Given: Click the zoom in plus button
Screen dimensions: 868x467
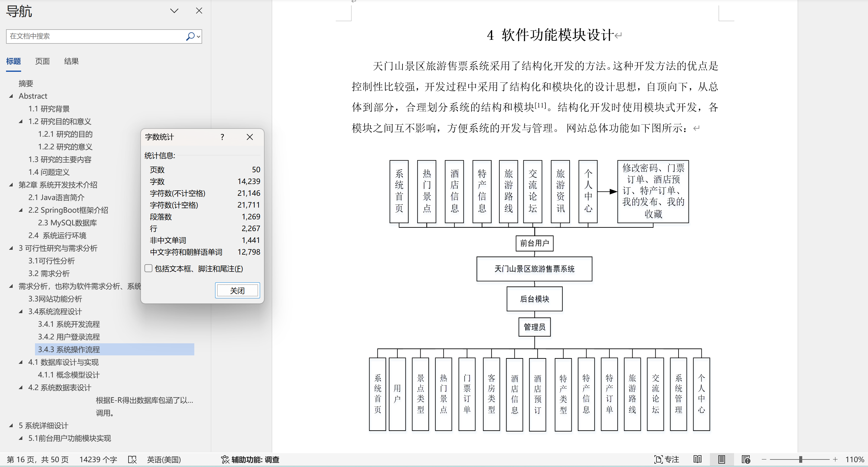Looking at the screenshot, I should pos(835,459).
